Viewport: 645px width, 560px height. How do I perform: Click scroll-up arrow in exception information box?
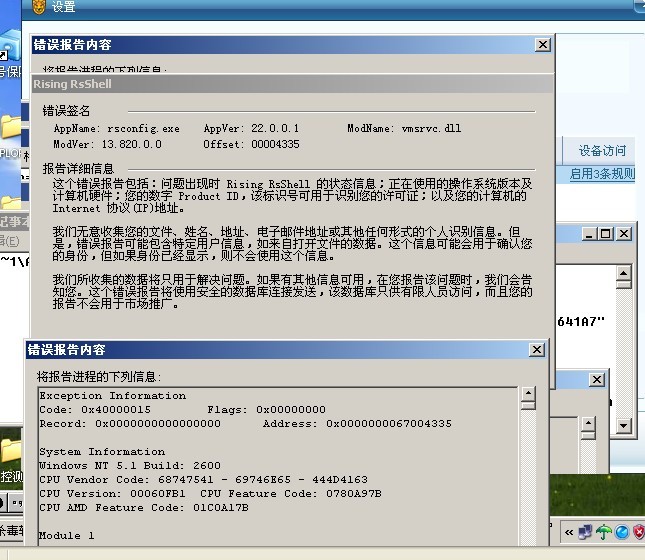pyautogui.click(x=528, y=393)
